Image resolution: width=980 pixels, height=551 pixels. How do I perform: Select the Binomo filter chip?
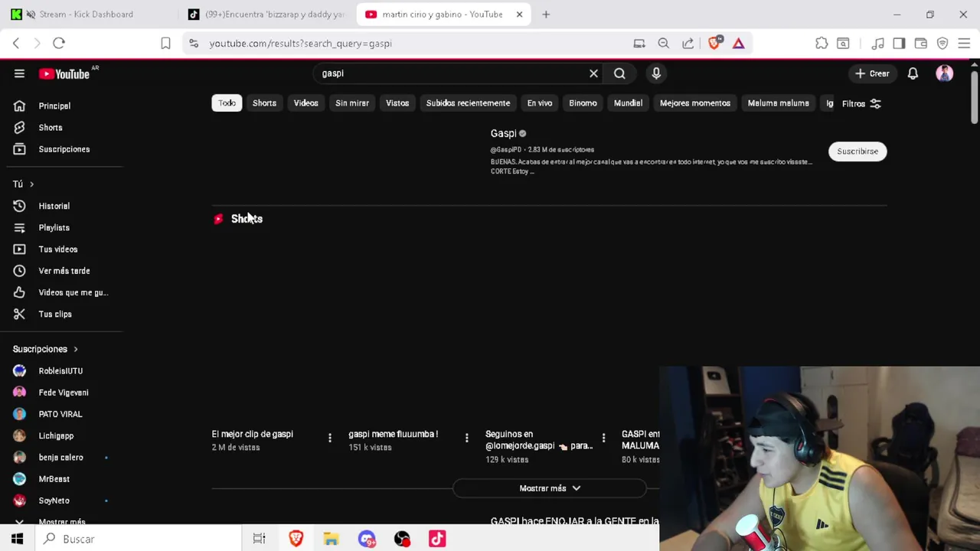(583, 103)
